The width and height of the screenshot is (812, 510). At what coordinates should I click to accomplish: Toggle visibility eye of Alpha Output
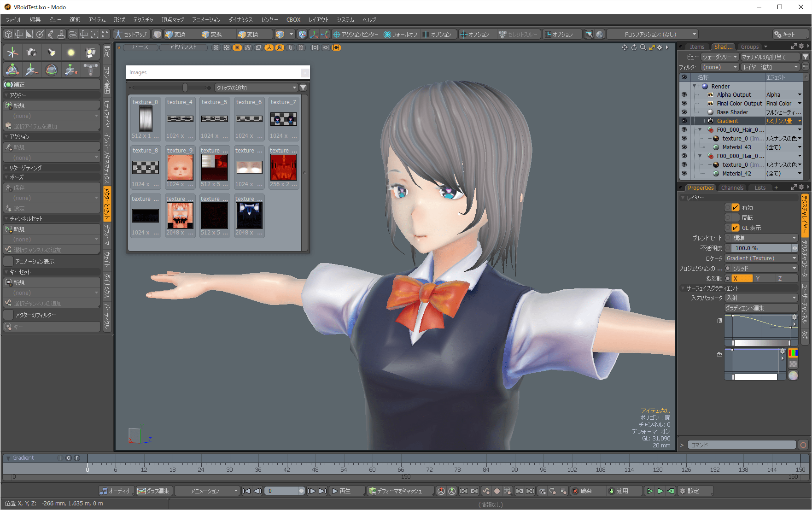(x=684, y=94)
